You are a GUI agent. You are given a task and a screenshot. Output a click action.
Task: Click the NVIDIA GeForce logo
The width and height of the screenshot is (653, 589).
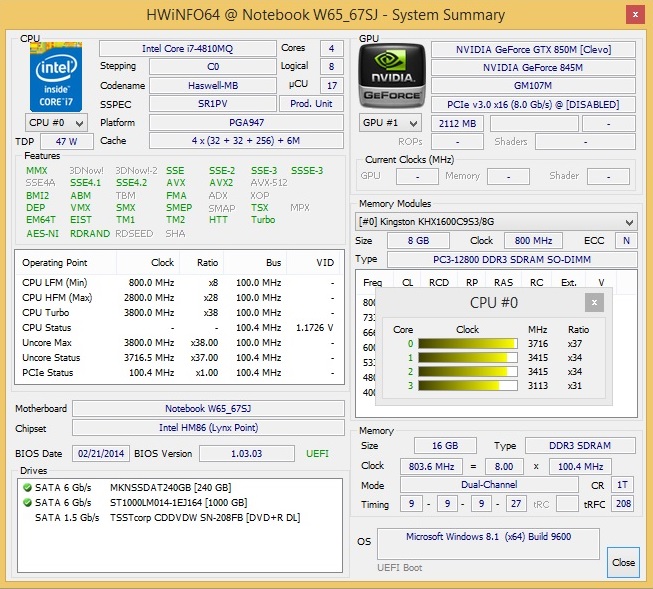pyautogui.click(x=392, y=76)
